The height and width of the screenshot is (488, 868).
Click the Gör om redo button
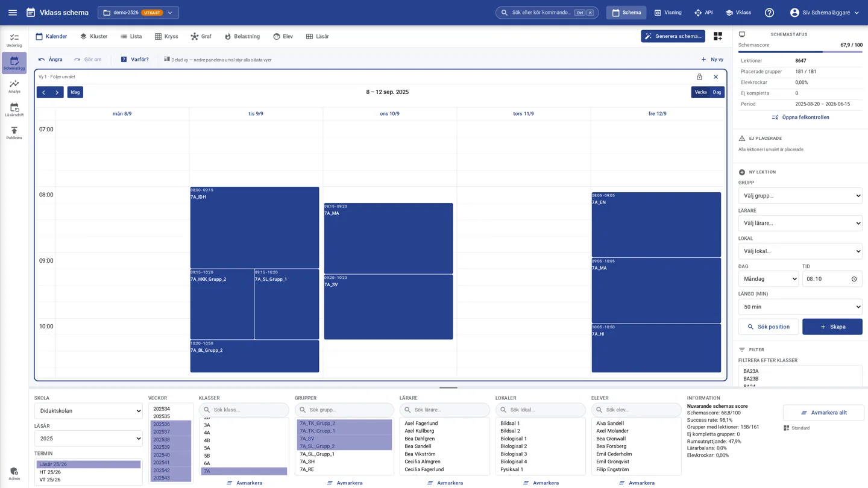click(x=88, y=60)
